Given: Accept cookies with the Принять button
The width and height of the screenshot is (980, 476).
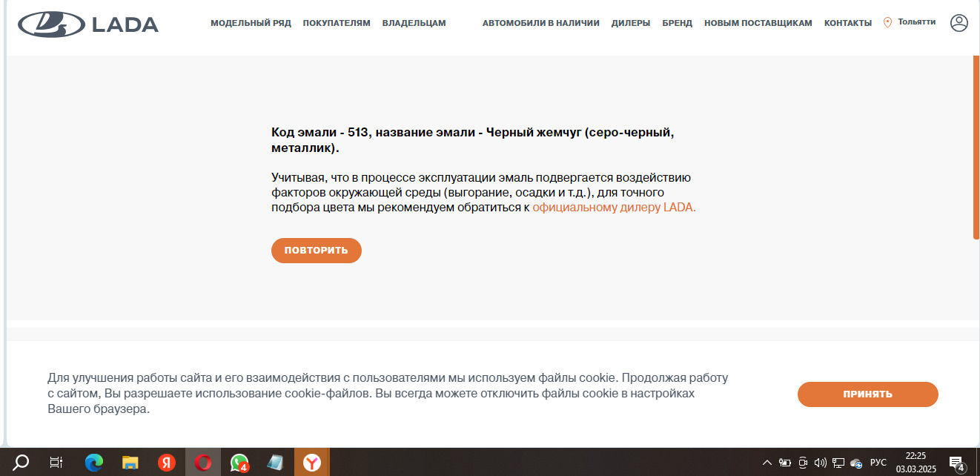Looking at the screenshot, I should (x=867, y=394).
